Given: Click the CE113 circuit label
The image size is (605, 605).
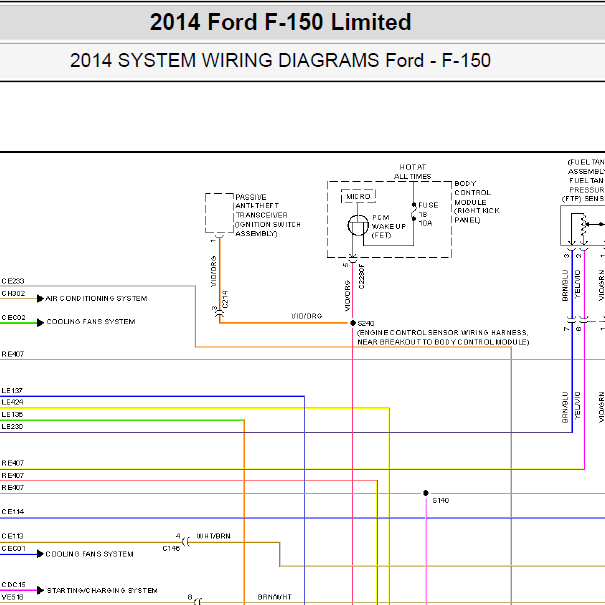Looking at the screenshot, I should tap(12, 536).
